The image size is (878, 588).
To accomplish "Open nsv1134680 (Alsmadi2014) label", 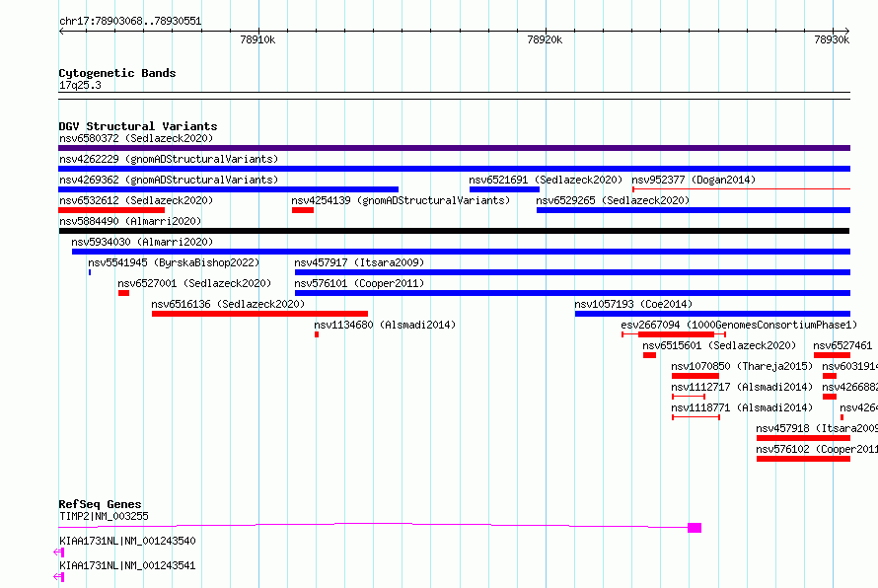I will point(385,325).
